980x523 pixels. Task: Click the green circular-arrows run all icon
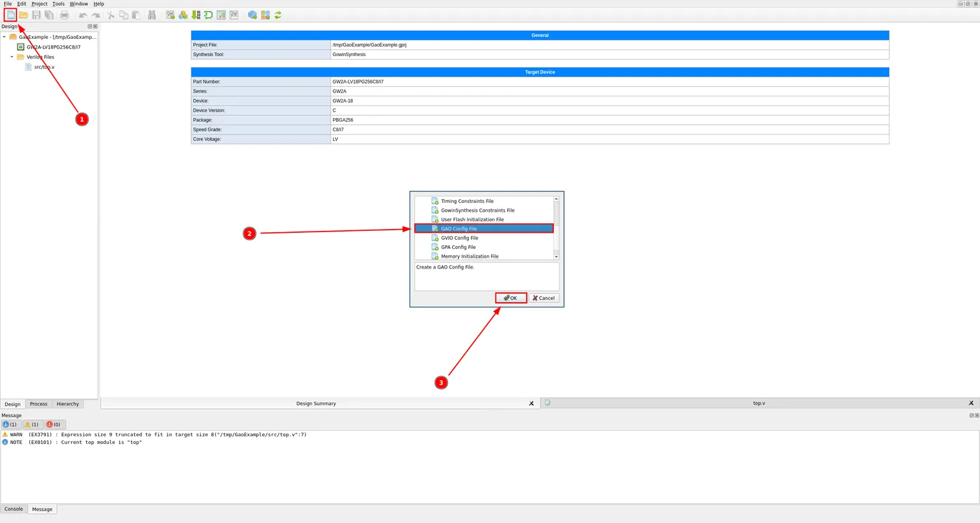point(278,15)
